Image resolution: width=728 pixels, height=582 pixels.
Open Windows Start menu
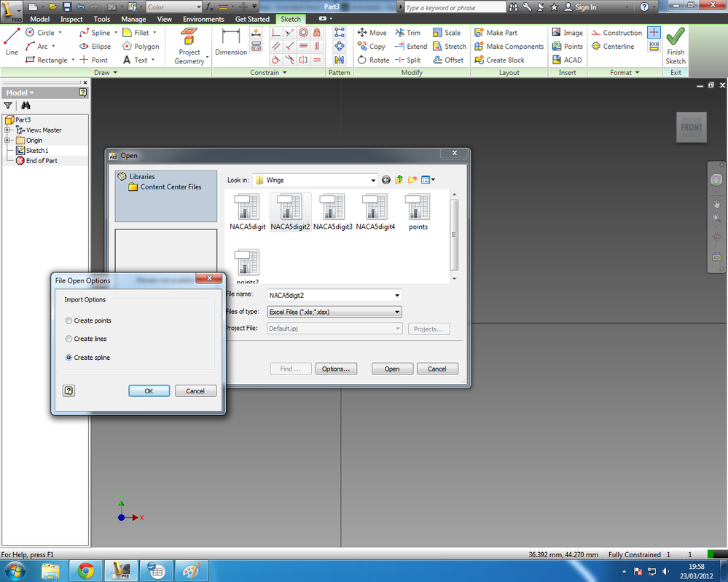(x=15, y=570)
